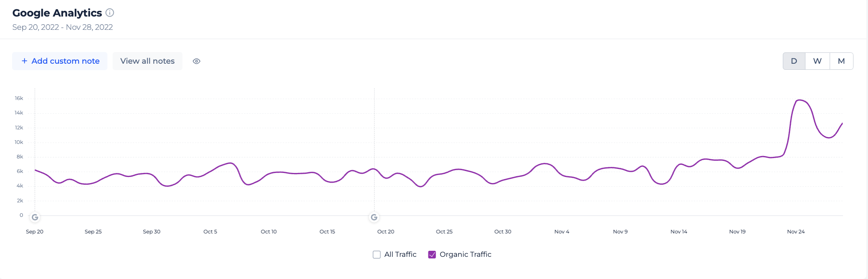This screenshot has width=868, height=279.
Task: Click the plus icon in Add custom note
Action: 25,61
